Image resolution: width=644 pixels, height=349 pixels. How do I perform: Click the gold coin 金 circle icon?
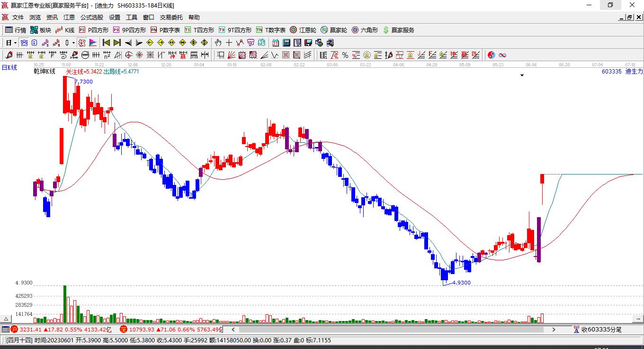367,55
